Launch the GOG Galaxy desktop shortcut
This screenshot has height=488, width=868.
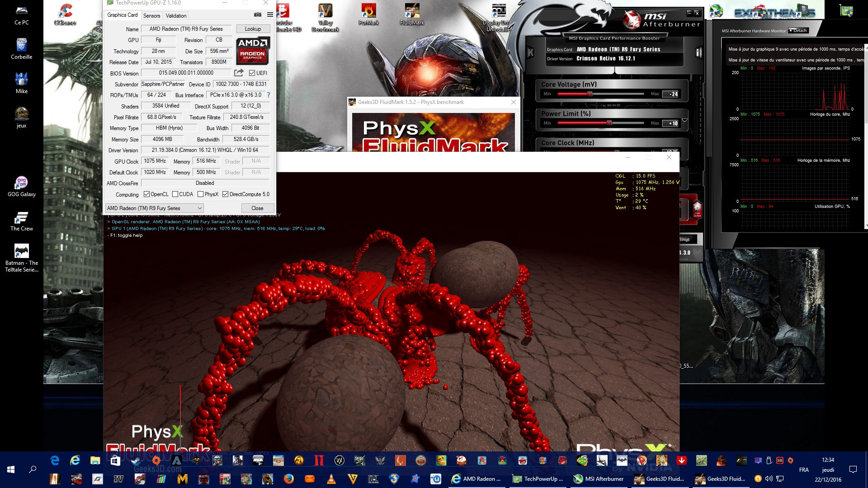(22, 186)
